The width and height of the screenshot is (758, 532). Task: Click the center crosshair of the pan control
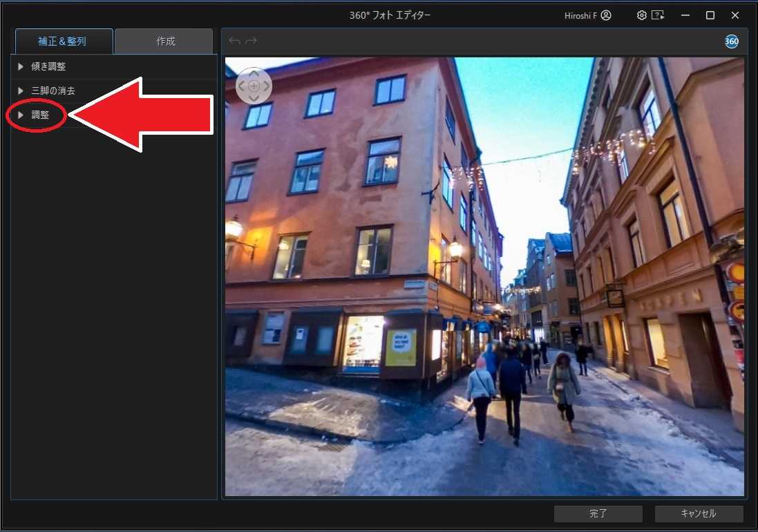click(254, 86)
